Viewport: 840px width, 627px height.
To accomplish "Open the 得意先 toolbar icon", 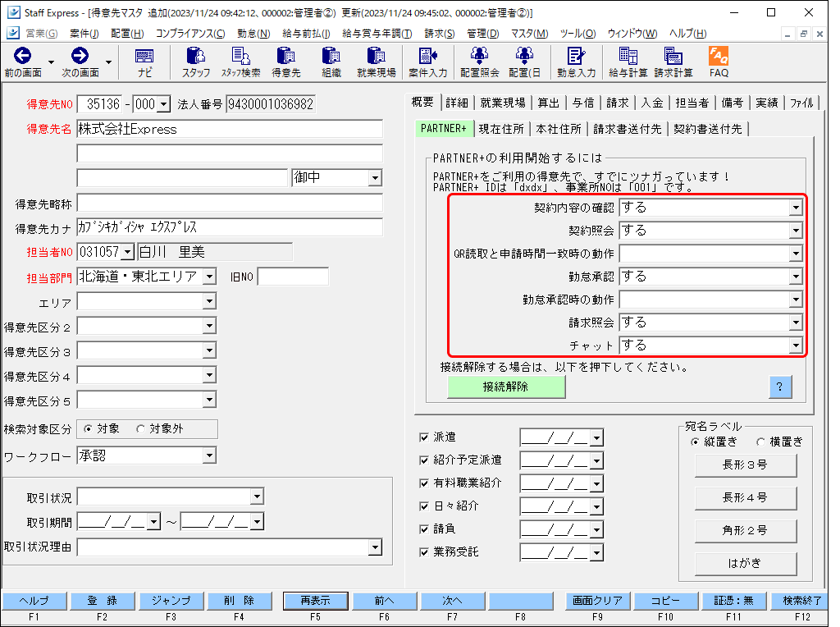I will (286, 56).
